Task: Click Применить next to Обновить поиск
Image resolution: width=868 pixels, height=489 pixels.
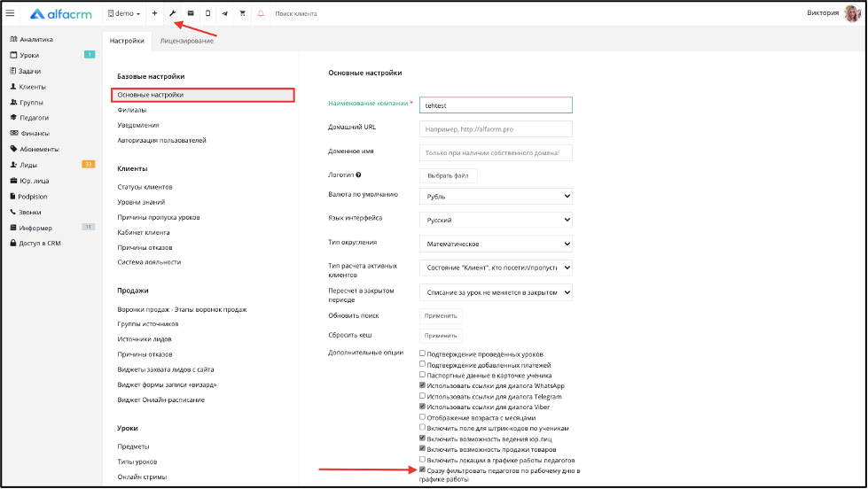Action: 441,316
